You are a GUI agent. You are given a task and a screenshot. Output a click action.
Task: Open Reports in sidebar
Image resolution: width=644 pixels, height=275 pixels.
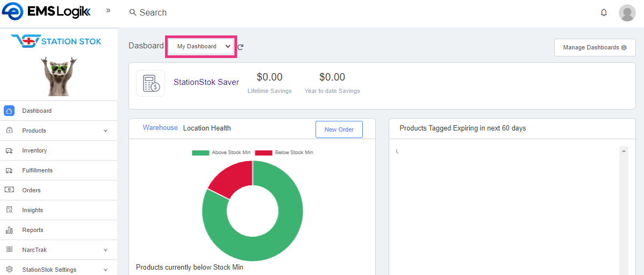tap(59, 230)
